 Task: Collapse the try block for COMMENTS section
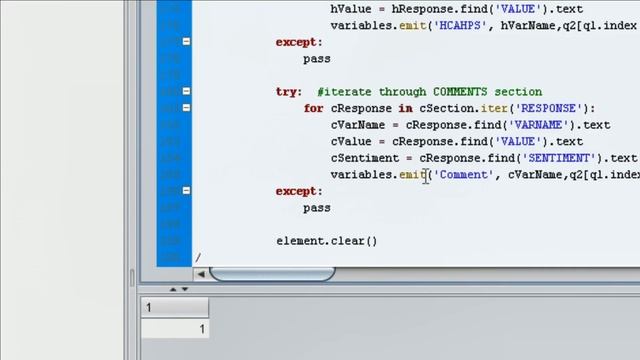[186, 91]
